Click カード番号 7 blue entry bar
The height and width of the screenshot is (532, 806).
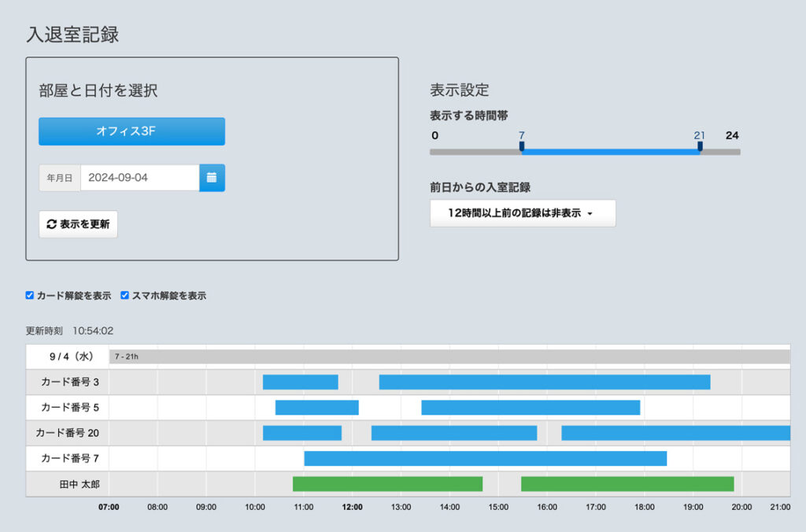click(x=485, y=458)
